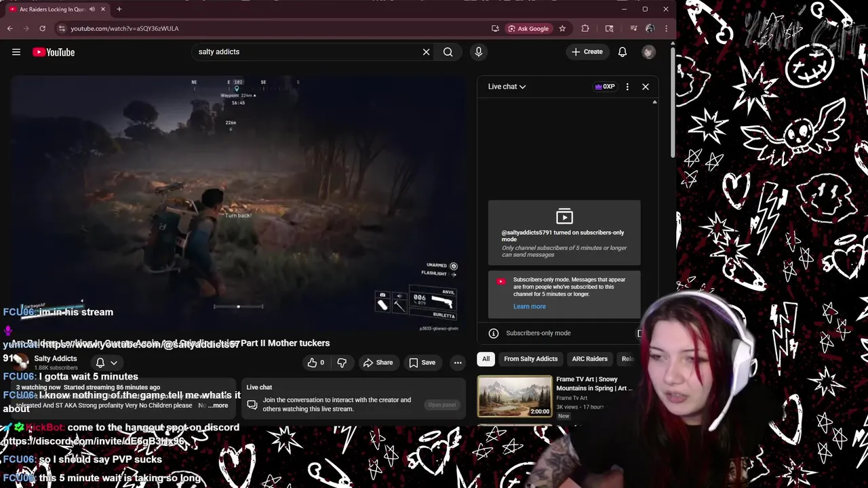This screenshot has width=868, height=488.
Task: Click the 0XP points badge in chat
Action: point(605,87)
